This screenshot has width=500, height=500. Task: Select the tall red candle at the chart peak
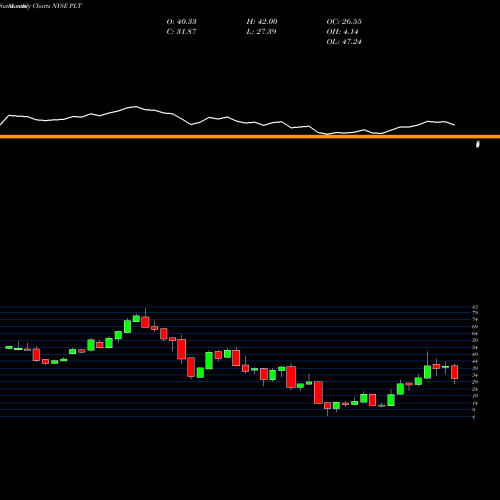coord(145,322)
